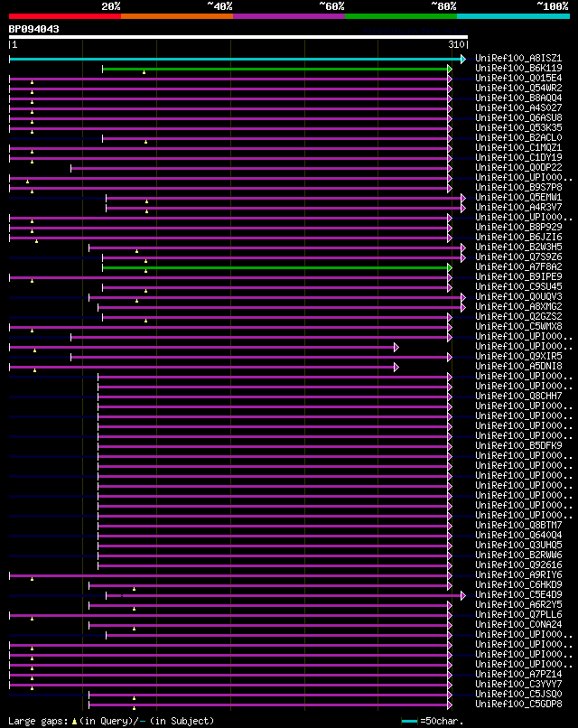
Task: Select UniRef100_Q8CHH7 hit name
Action: click(518, 396)
